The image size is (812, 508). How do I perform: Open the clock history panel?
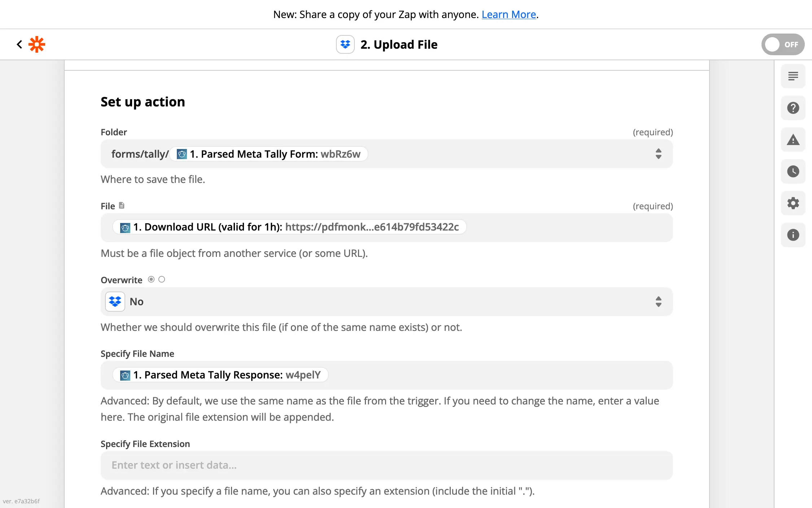(793, 171)
